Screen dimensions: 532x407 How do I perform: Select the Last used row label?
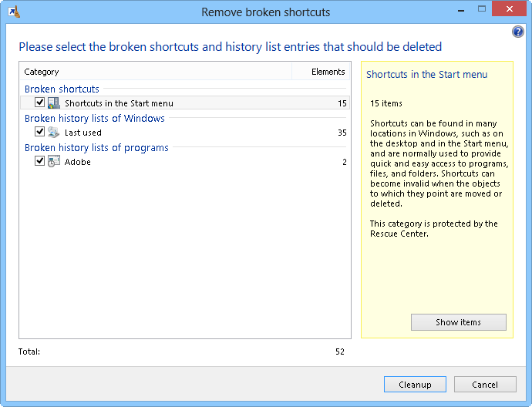[83, 133]
